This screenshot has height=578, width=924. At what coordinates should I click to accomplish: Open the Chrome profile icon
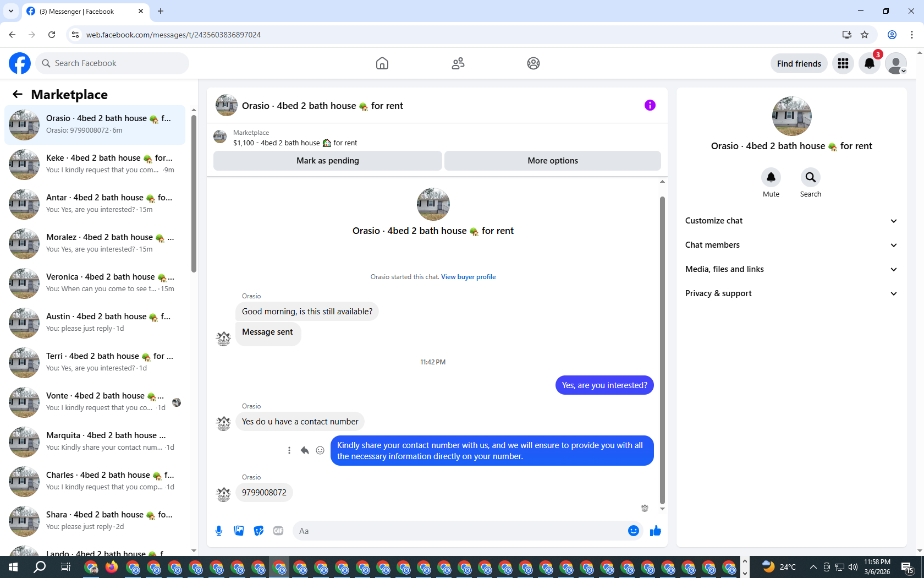coord(892,35)
